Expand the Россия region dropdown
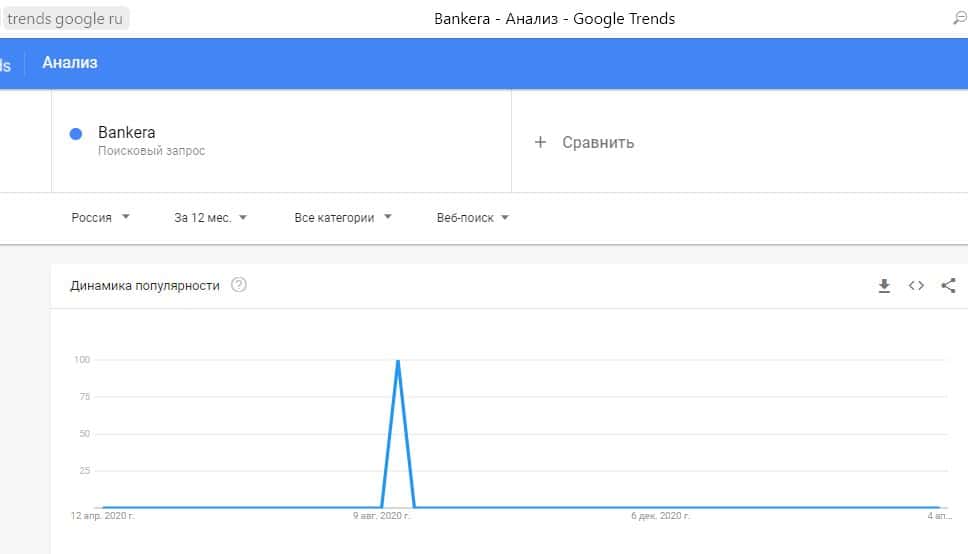The width and height of the screenshot is (968, 554). coord(100,218)
